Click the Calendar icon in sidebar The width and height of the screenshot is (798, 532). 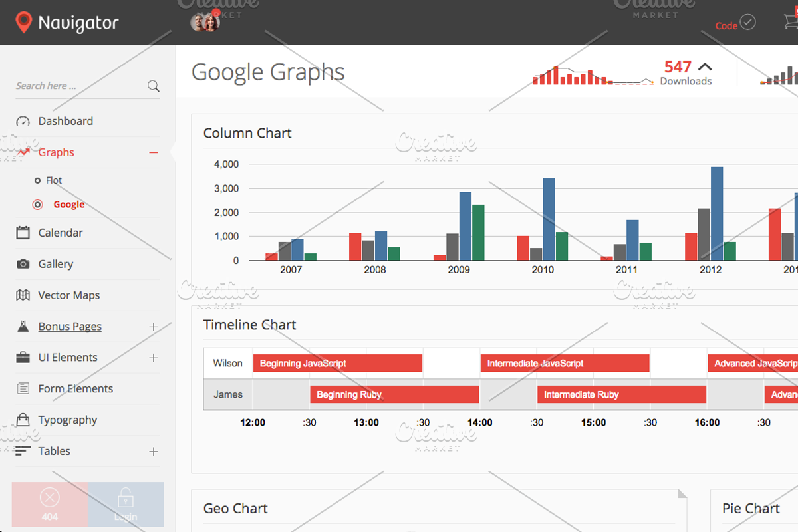coord(23,233)
